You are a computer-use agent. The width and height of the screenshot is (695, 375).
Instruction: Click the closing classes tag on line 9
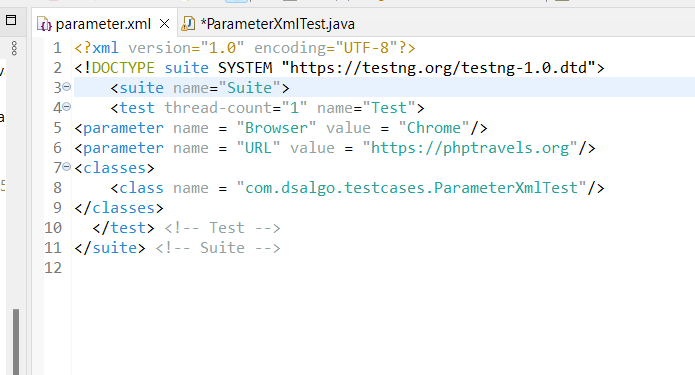pos(119,208)
